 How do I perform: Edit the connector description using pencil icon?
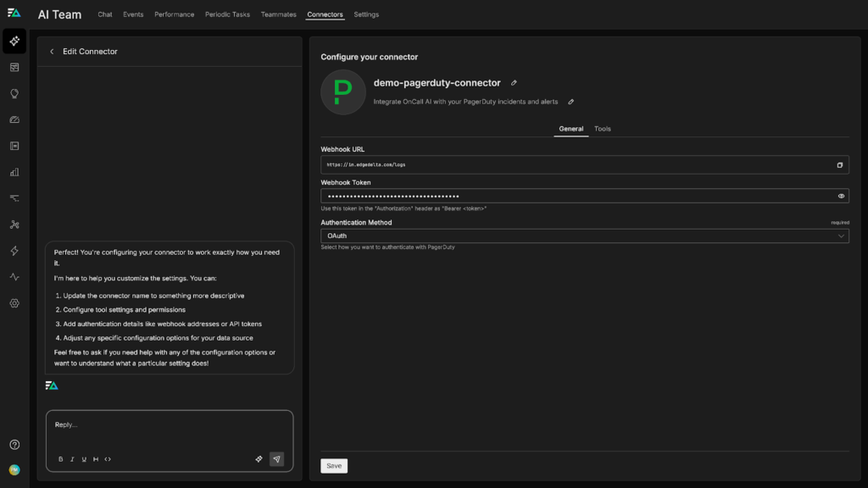point(571,102)
